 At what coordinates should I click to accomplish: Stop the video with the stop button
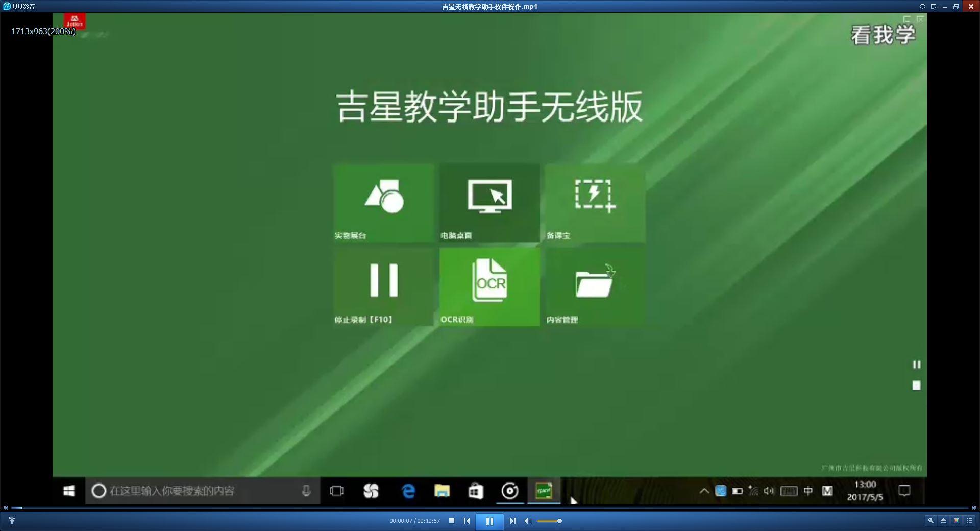coord(452,521)
